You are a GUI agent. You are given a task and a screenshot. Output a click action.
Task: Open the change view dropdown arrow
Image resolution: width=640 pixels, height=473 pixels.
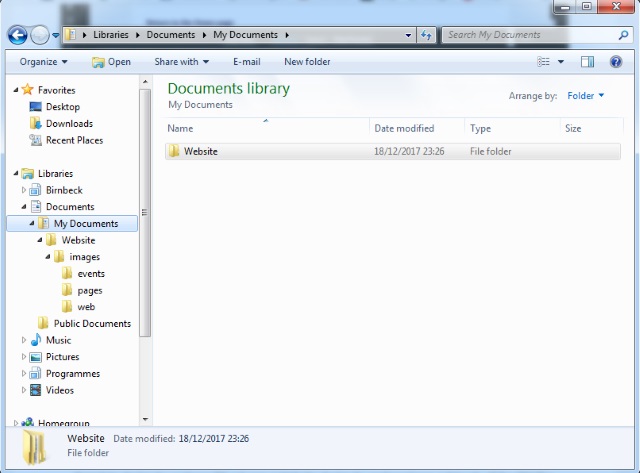pos(561,62)
